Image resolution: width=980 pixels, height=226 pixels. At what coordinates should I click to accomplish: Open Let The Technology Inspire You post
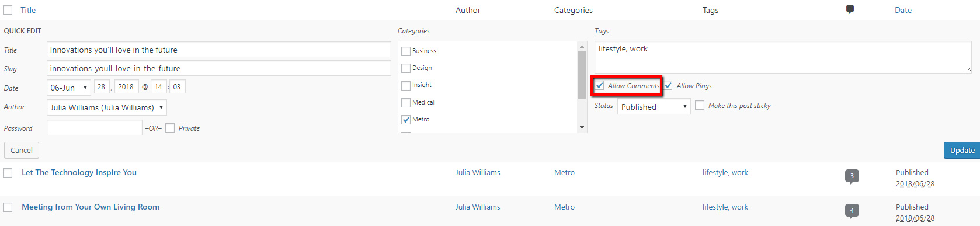pos(79,172)
